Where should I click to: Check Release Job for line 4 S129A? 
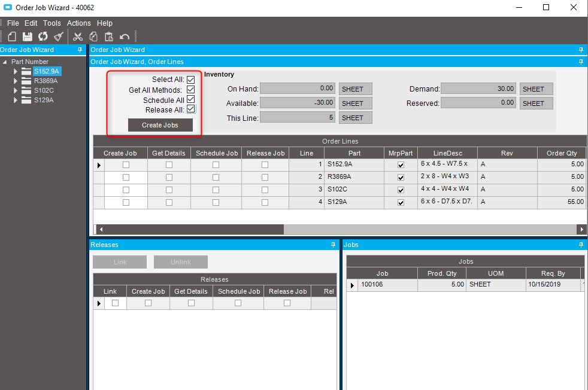coord(265,202)
